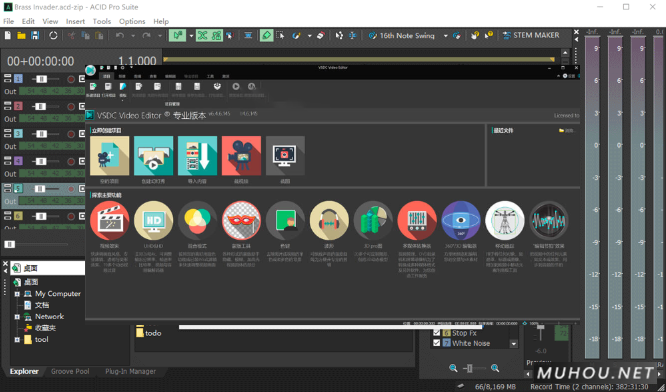The width and height of the screenshot is (666, 392).
Task: Expand the My Computer tree node
Action: pos(17,294)
